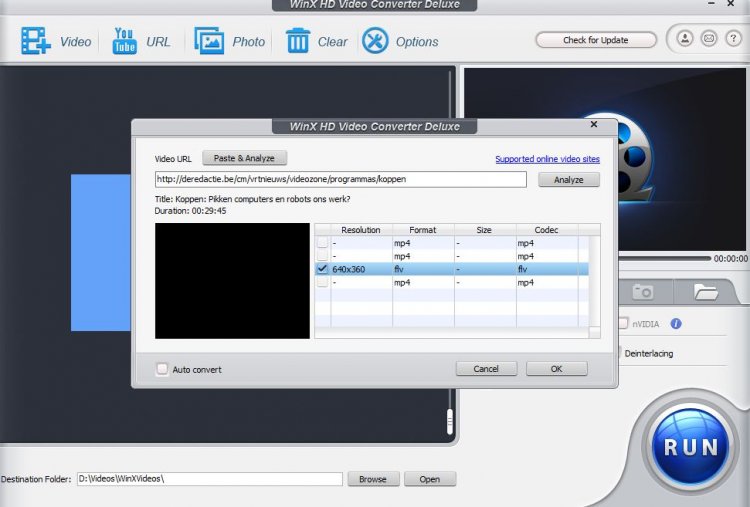The width and height of the screenshot is (750, 507).
Task: Click the email envelope icon
Action: 708,40
